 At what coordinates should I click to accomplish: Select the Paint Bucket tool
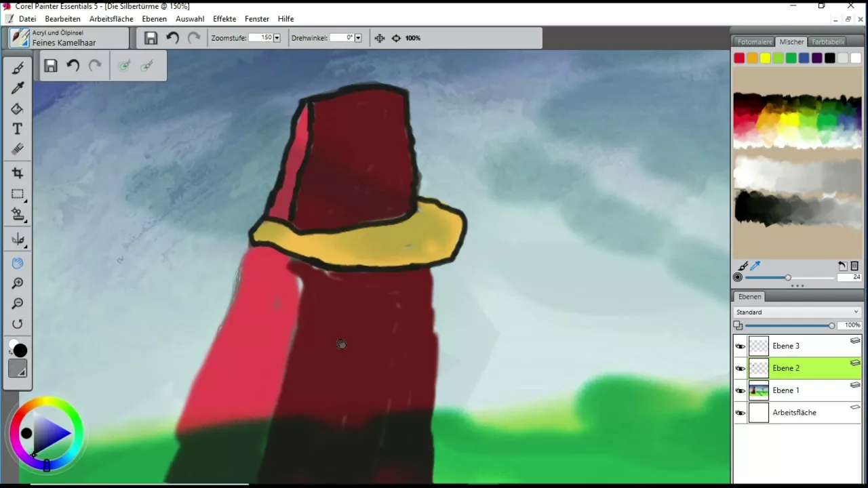pyautogui.click(x=18, y=108)
